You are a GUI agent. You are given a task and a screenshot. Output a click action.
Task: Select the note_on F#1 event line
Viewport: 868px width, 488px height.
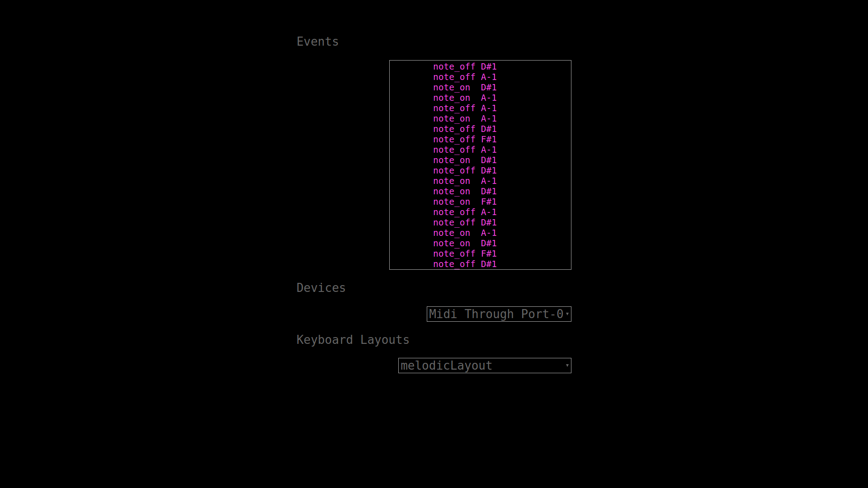(x=465, y=202)
